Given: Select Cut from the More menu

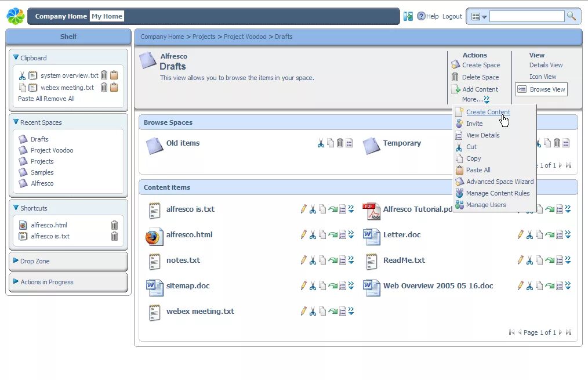Looking at the screenshot, I should [x=471, y=147].
